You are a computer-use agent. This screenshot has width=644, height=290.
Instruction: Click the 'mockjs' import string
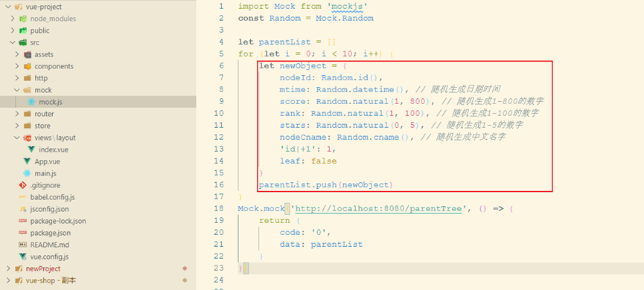click(347, 7)
